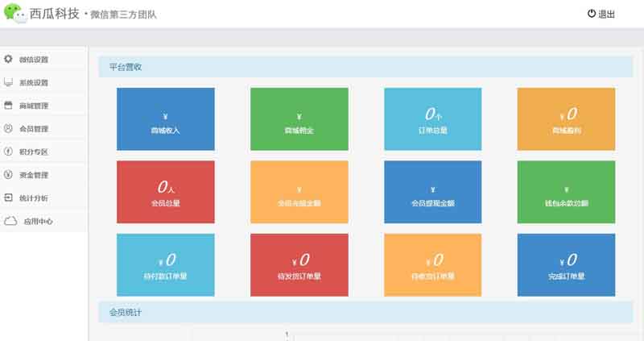Open the 订单总量 statistics tile

[x=432, y=119]
